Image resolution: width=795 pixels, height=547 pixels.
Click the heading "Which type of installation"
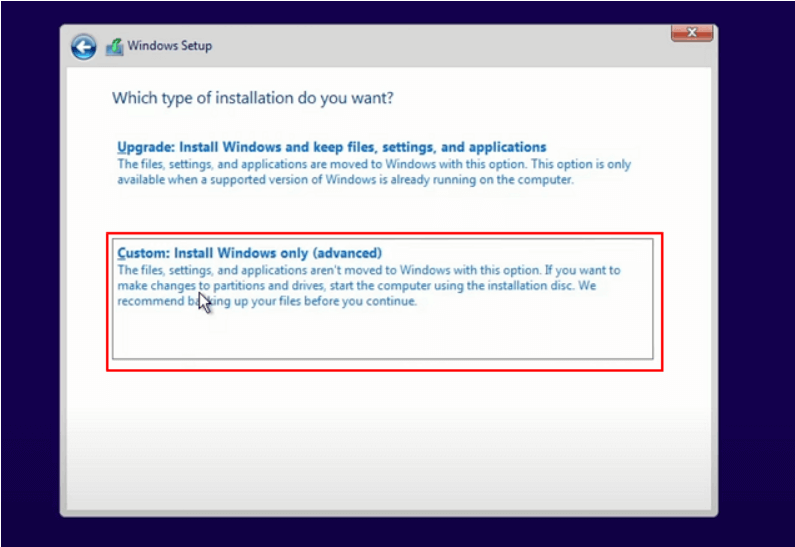coord(252,98)
